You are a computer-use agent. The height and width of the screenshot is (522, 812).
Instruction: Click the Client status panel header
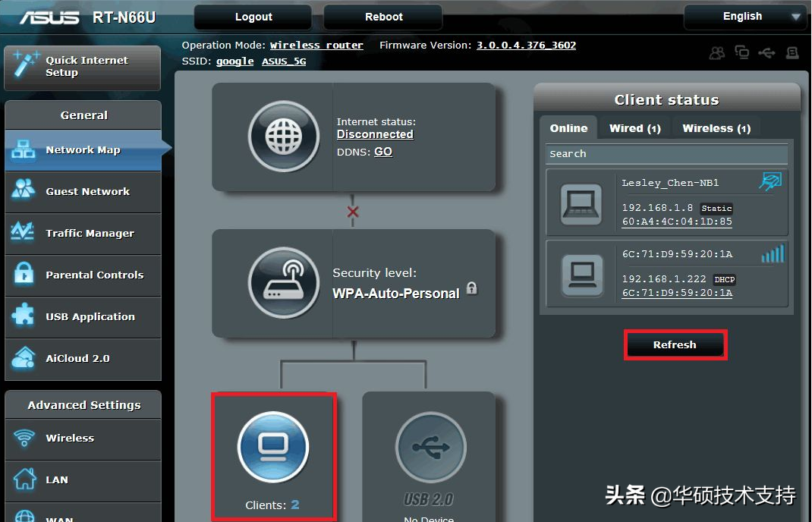(666, 99)
